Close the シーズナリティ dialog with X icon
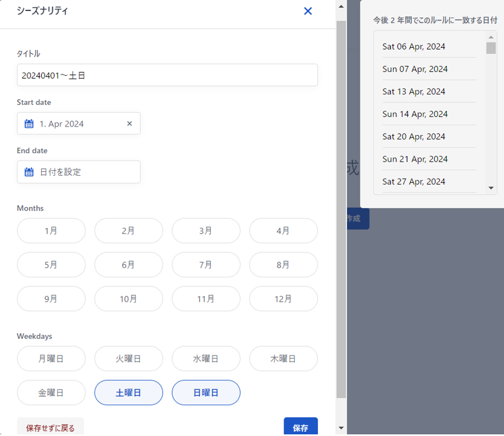This screenshot has width=504, height=436. point(308,11)
